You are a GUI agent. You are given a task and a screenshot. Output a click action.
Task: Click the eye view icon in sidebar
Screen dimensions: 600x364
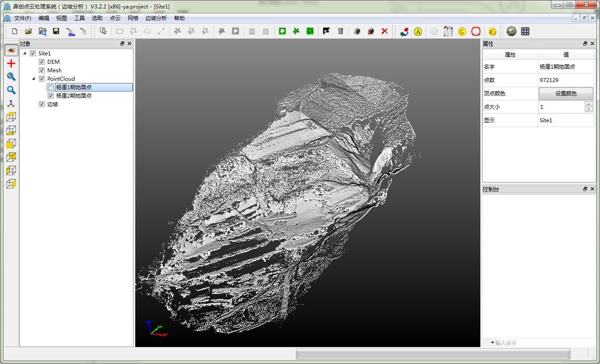click(x=11, y=50)
